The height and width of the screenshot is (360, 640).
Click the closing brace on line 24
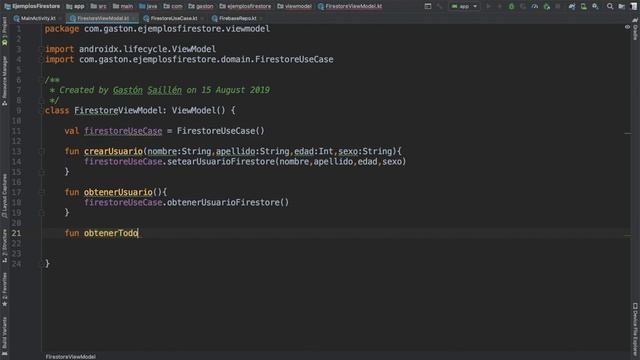click(47, 264)
